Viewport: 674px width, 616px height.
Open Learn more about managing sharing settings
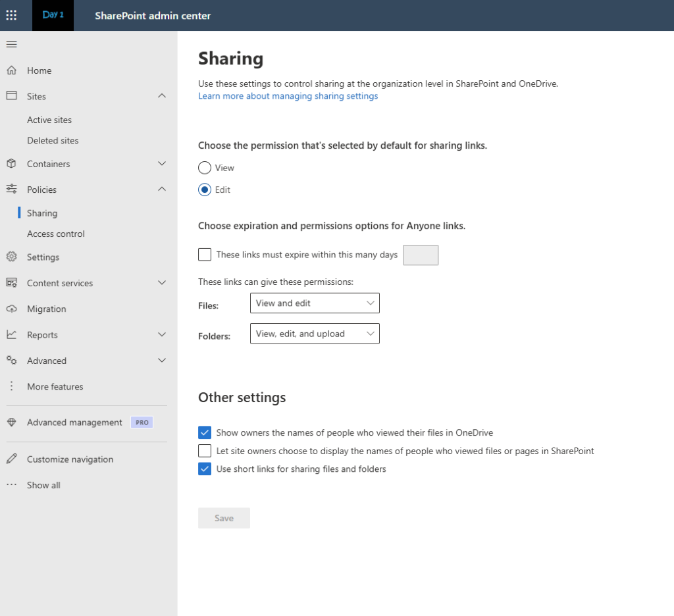pyautogui.click(x=288, y=96)
